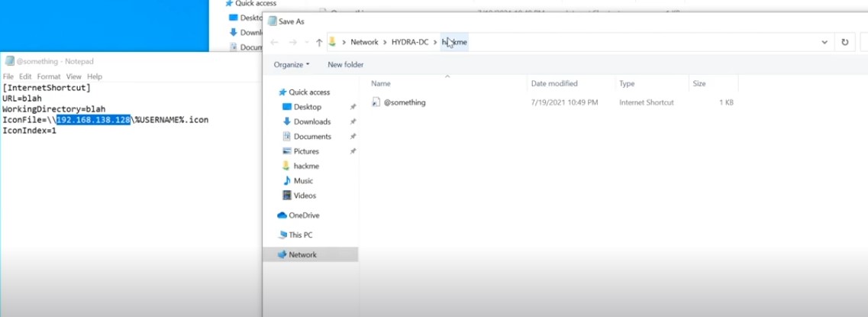Screen dimensions: 868x317
Task: Open the Organize dropdown menu
Action: coord(292,65)
